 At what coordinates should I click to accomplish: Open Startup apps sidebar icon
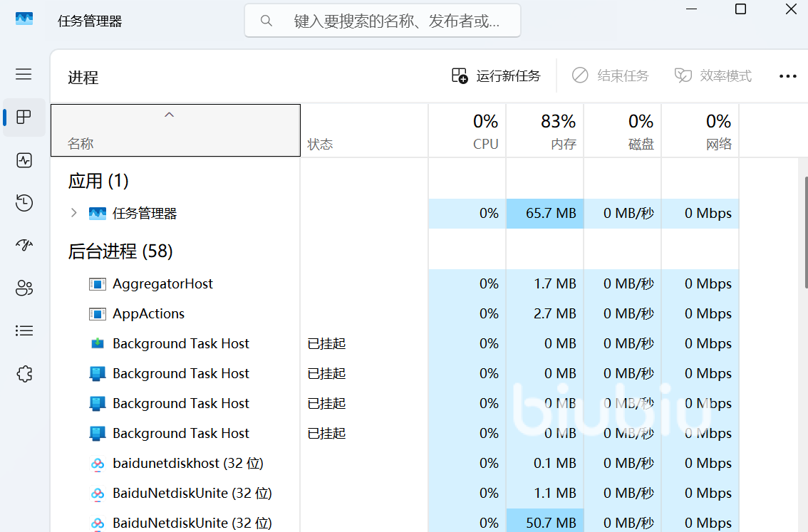(24, 245)
